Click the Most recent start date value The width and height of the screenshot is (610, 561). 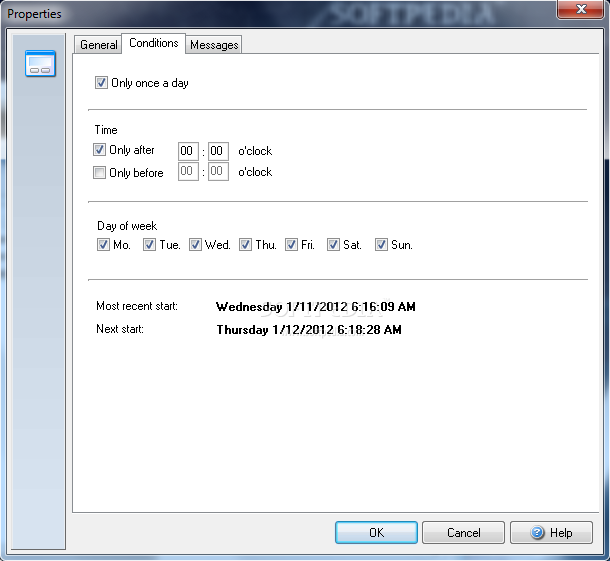[x=316, y=307]
